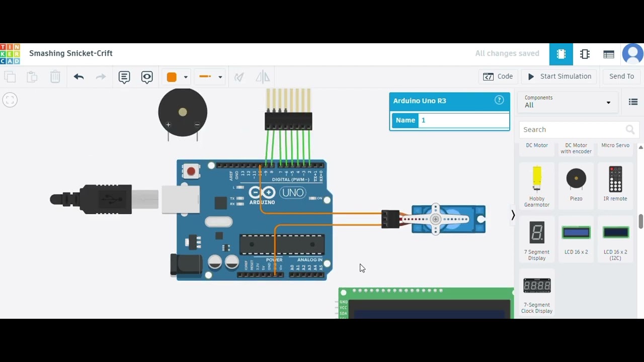Click the mirror flip icon
Screen dimensions: 644x362
(x=263, y=77)
